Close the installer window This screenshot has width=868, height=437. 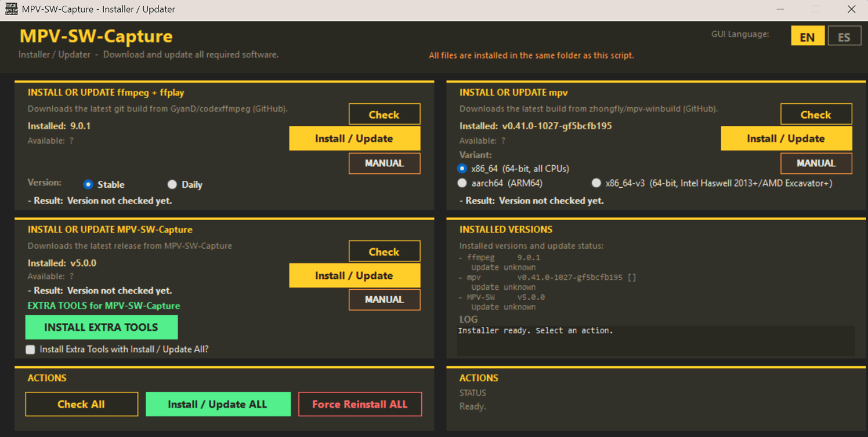851,9
